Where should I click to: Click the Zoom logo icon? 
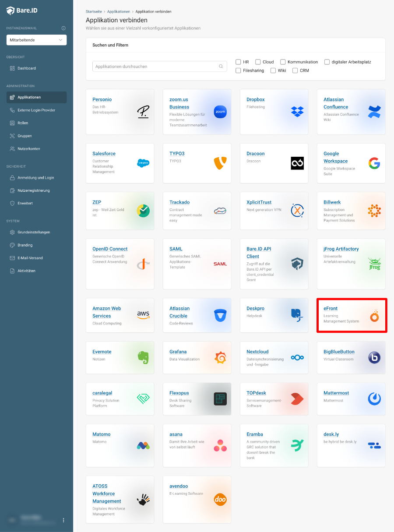(x=220, y=112)
